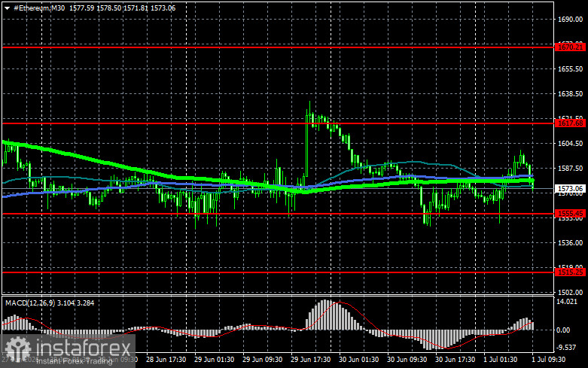Click the 0.00 MACD scale label

point(564,330)
